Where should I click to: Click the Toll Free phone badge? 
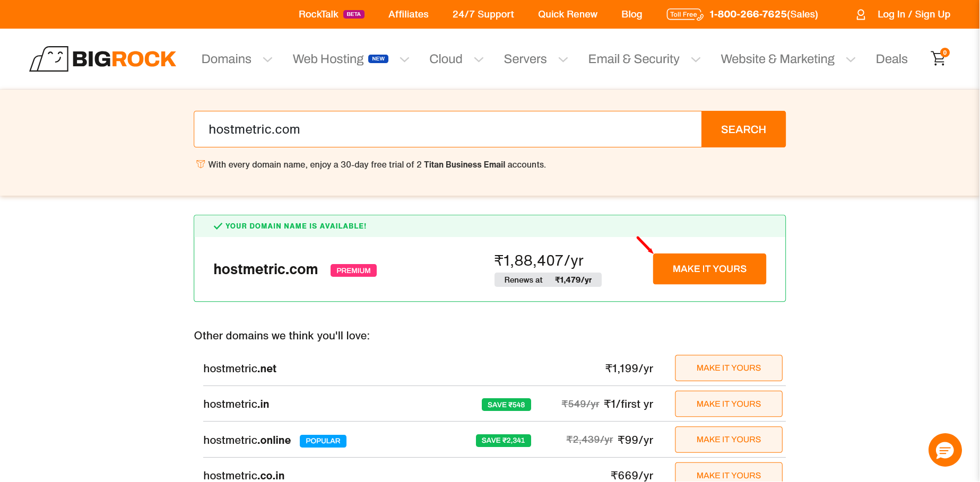684,14
